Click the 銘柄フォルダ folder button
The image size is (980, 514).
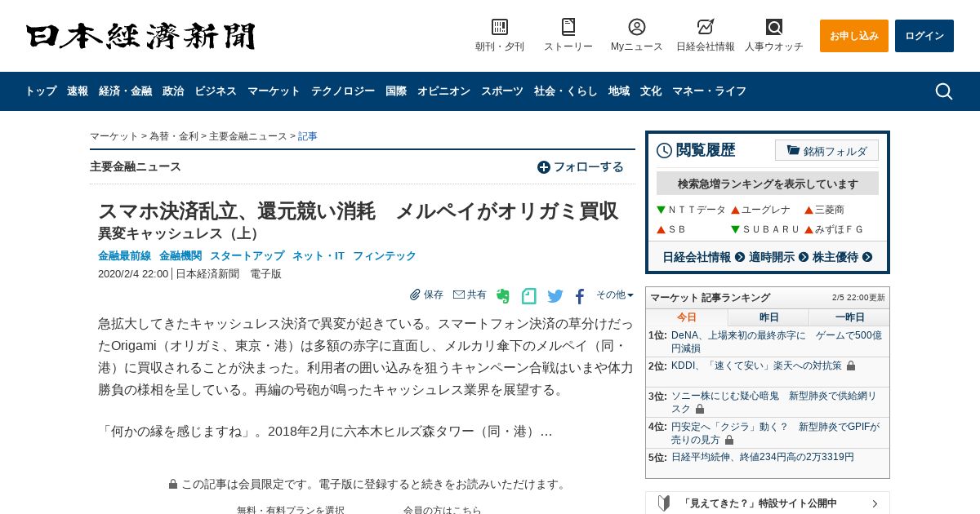[x=826, y=150]
